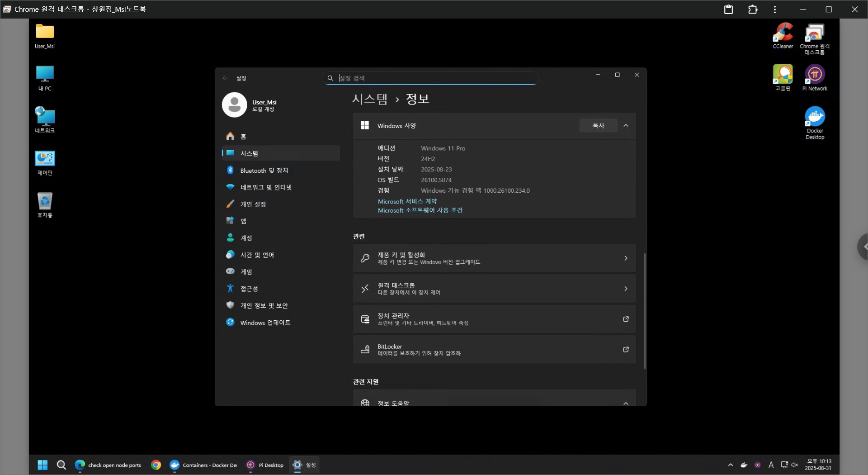This screenshot has width=868, height=475.
Task: Open the Pi Network desktop shortcut
Action: (x=815, y=78)
